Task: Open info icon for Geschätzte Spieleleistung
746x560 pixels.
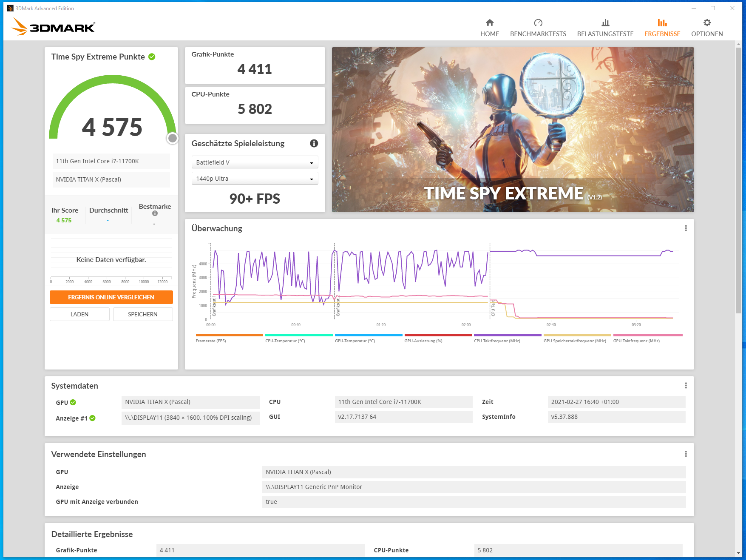Action: [x=314, y=143]
